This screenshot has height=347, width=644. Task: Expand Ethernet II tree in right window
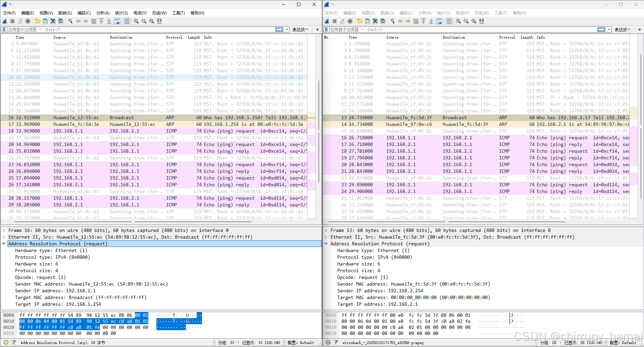coord(326,237)
